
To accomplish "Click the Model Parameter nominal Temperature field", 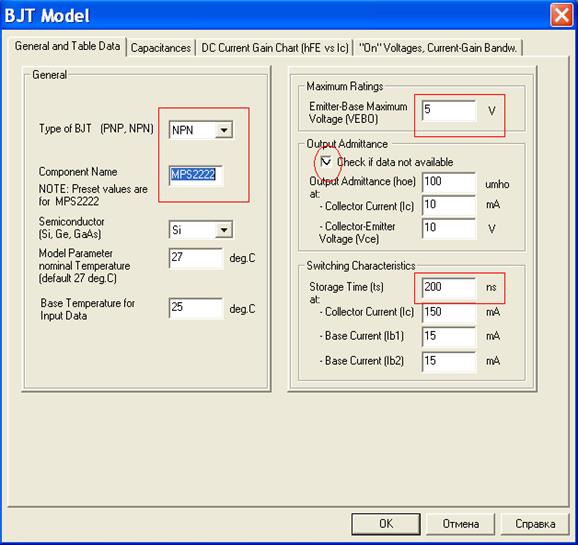I will coord(196,258).
